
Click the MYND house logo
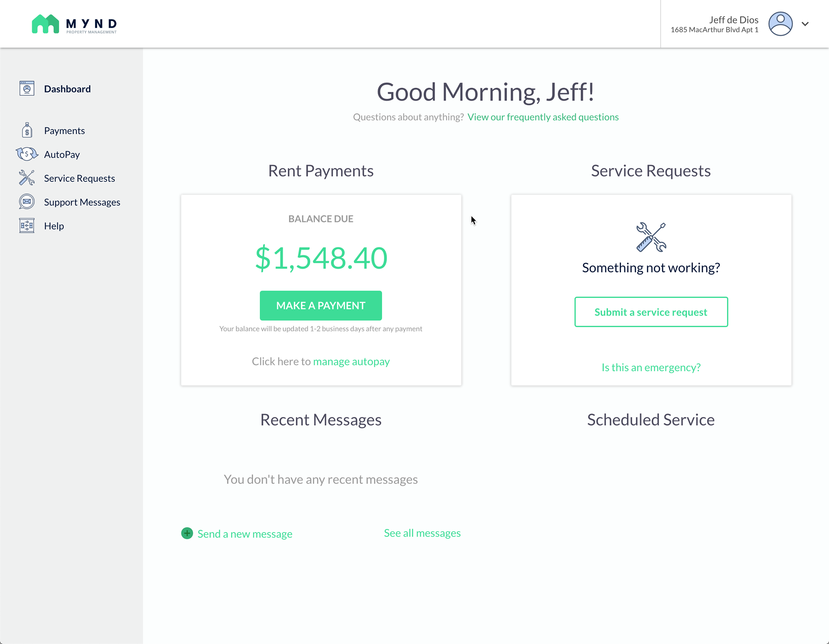pyautogui.click(x=45, y=24)
